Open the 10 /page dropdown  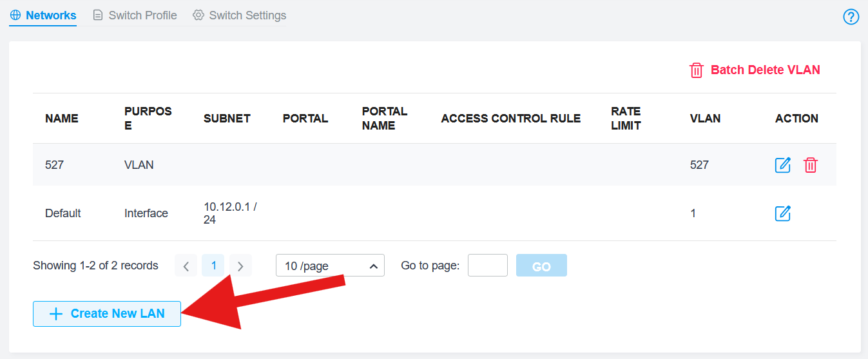click(x=330, y=266)
